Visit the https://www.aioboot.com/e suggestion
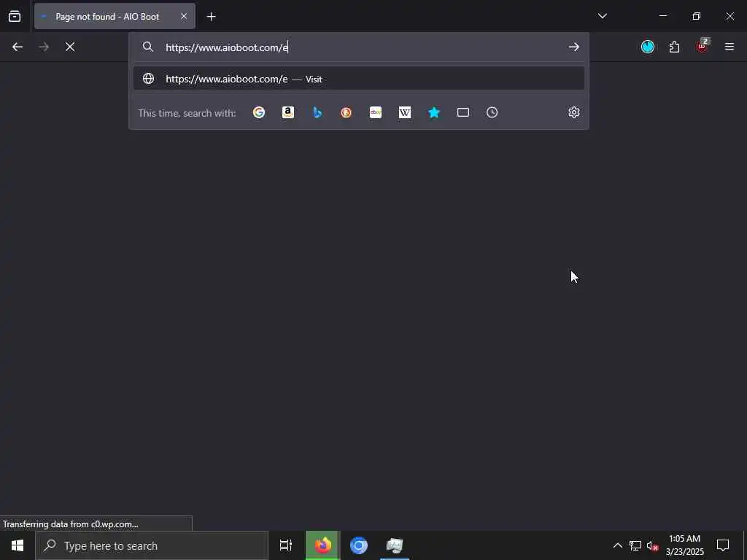The height and width of the screenshot is (560, 747). (359, 79)
